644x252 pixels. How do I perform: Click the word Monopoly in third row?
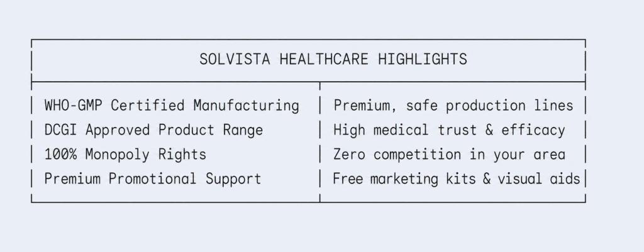click(x=117, y=155)
